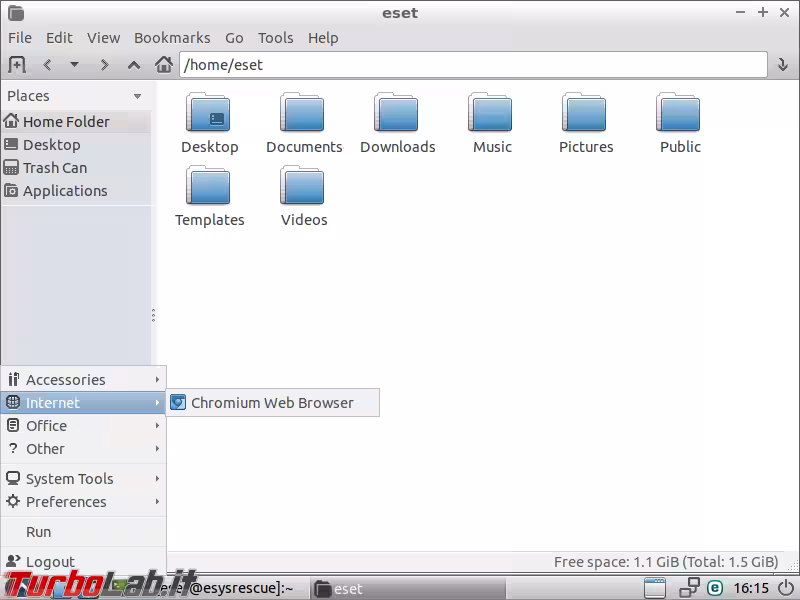Go back using the left arrow button
The height and width of the screenshot is (600, 800).
[47, 65]
